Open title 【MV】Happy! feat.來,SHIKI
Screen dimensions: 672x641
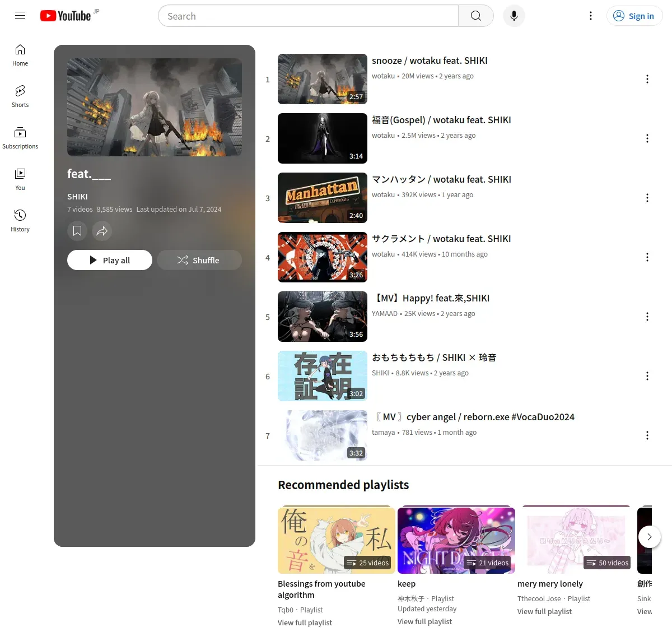431,298
